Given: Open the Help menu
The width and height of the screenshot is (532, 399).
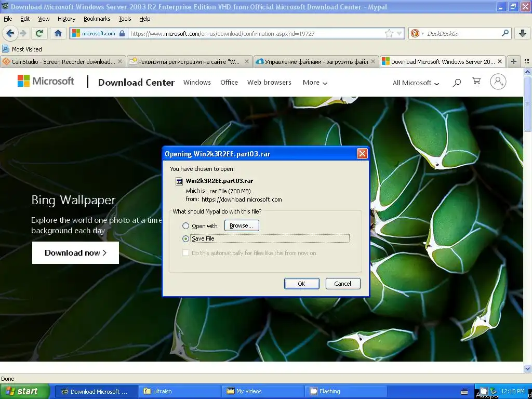Looking at the screenshot, I should pyautogui.click(x=145, y=19).
